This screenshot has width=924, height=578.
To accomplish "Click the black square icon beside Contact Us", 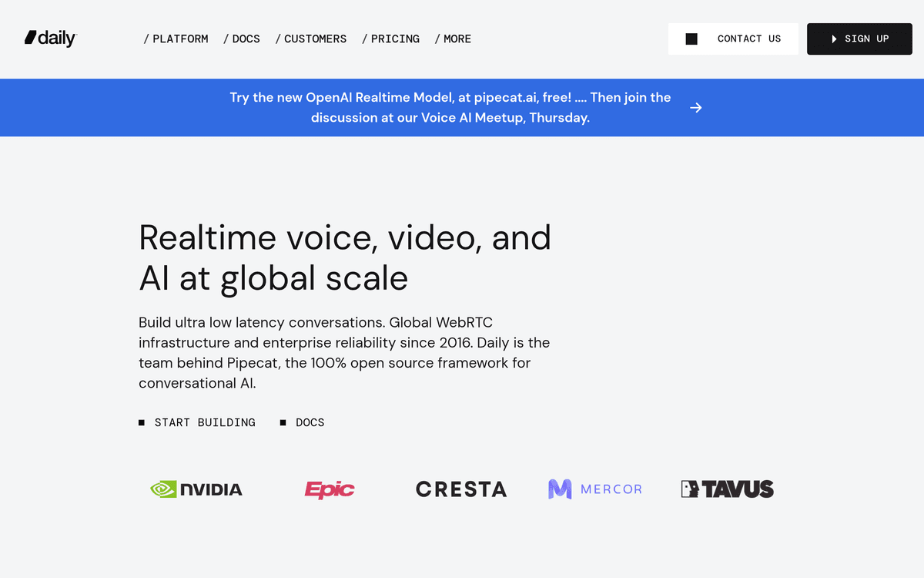I will [691, 39].
